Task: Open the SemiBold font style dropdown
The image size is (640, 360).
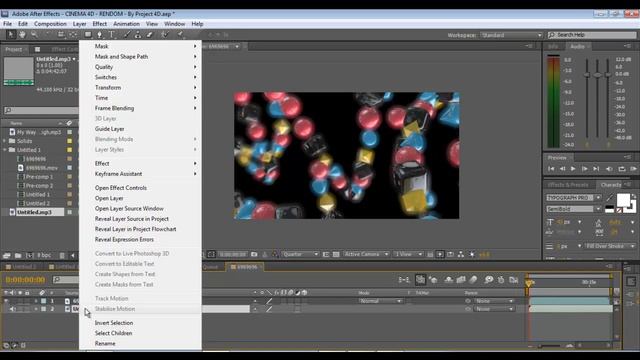Action: coord(573,209)
